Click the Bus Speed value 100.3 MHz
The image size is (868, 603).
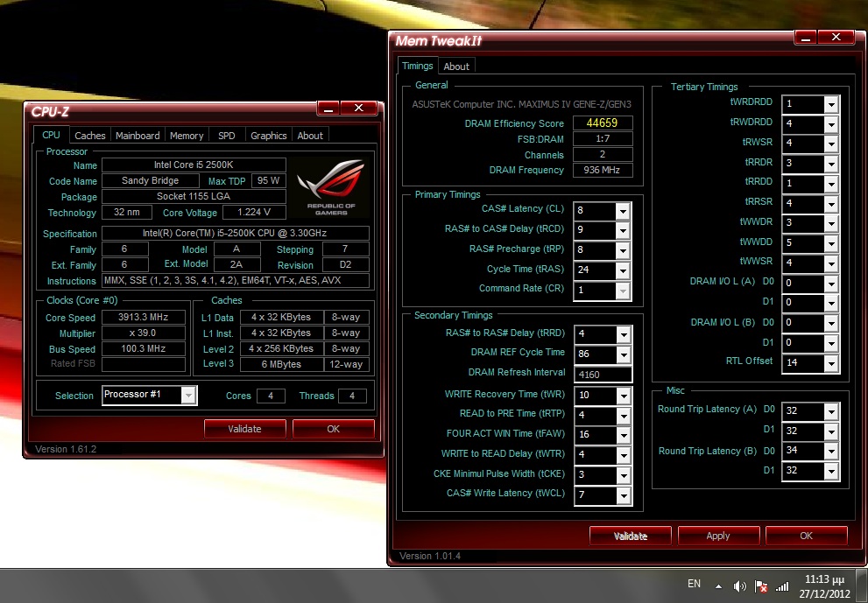[x=144, y=348]
